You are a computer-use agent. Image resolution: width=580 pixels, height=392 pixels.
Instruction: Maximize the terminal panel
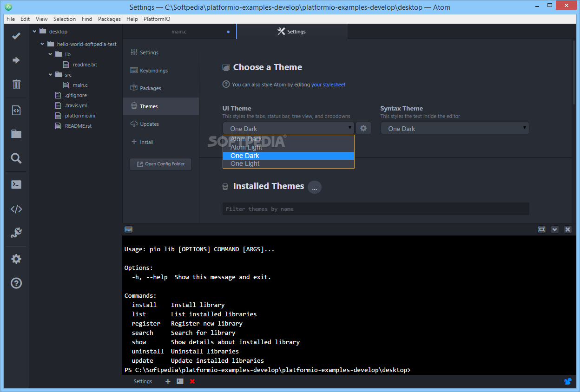click(541, 229)
